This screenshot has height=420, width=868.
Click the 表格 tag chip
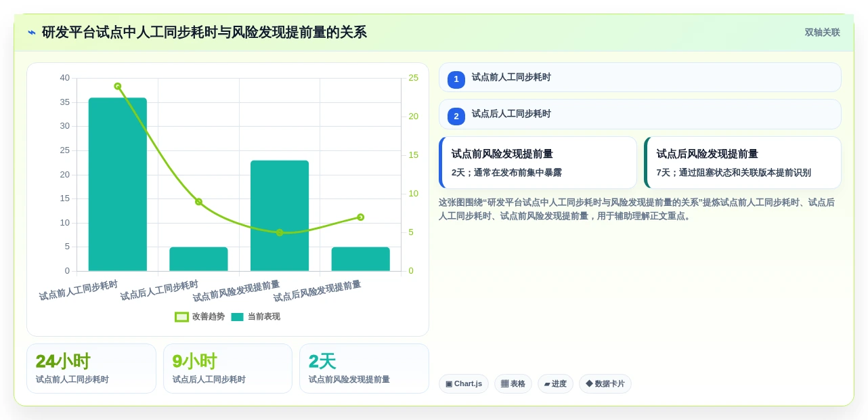click(513, 384)
